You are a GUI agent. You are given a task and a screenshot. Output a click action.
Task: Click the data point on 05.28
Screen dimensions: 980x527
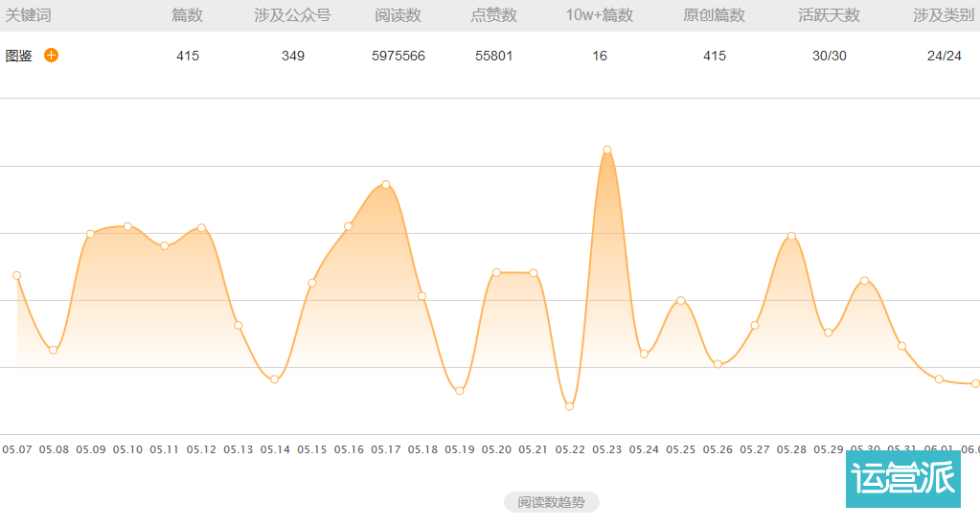coord(791,237)
